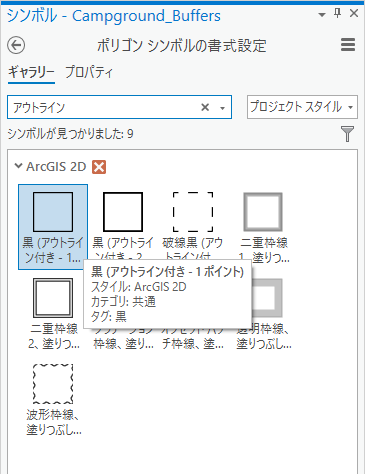Open the プロジェクト スタイル dropdown
This screenshot has width=365, height=474.
[x=302, y=107]
